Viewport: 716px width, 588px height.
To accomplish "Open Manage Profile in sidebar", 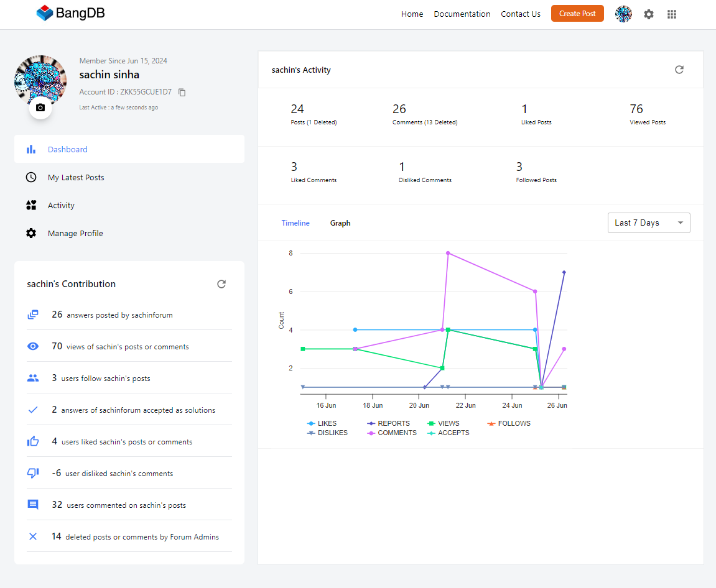I will click(x=129, y=233).
